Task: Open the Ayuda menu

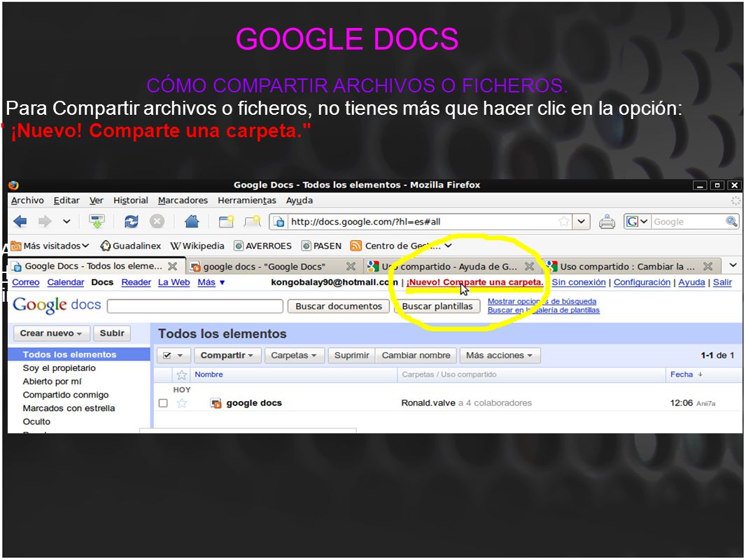Action: [x=300, y=200]
